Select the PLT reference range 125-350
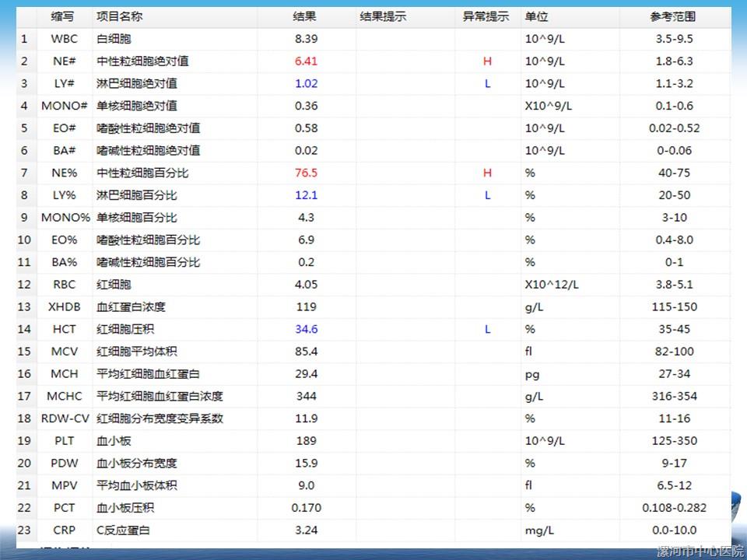747x560 pixels. tap(674, 441)
